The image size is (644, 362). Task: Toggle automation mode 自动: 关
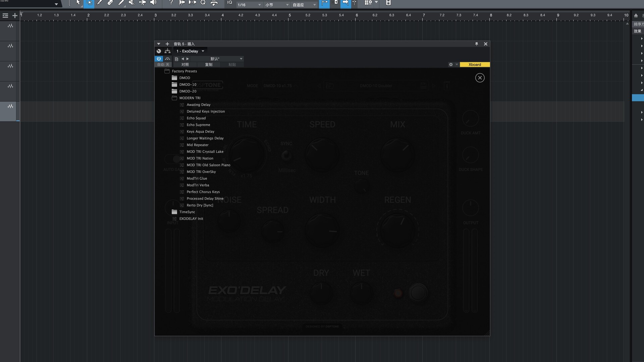[163, 65]
